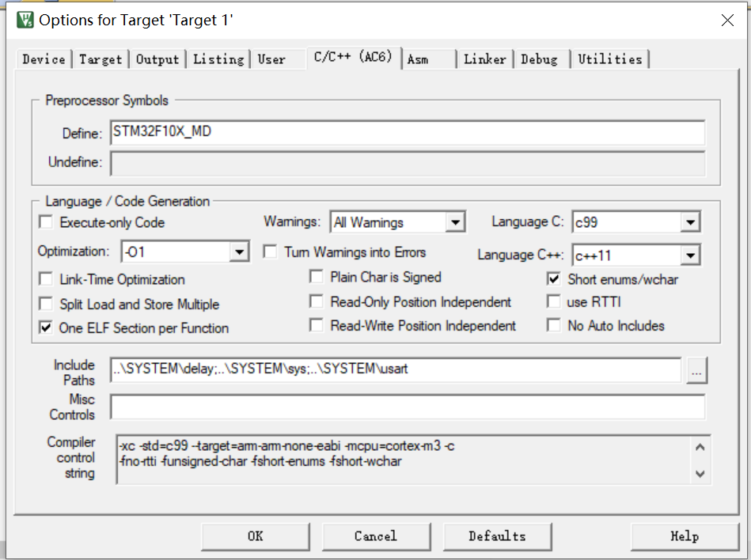Click the Include Paths text field
Screen dimensions: 751x560
396,369
